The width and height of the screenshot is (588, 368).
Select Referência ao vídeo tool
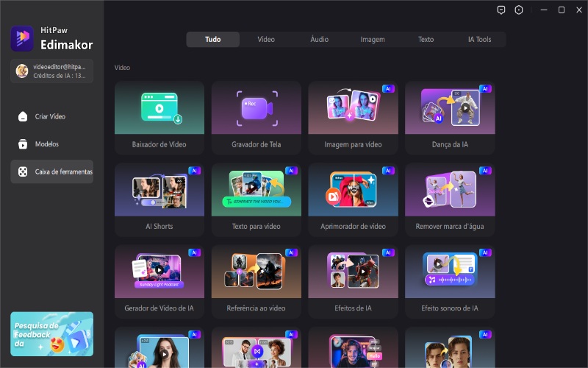[256, 280]
